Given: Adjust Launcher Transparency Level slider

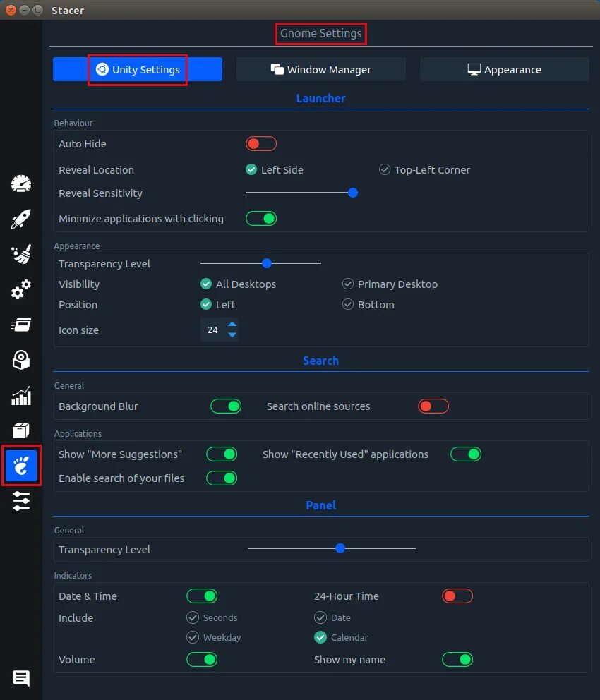Looking at the screenshot, I should (267, 263).
